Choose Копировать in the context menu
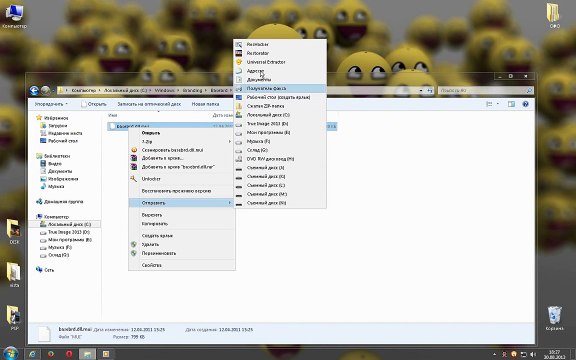576x360 pixels. click(x=181, y=223)
